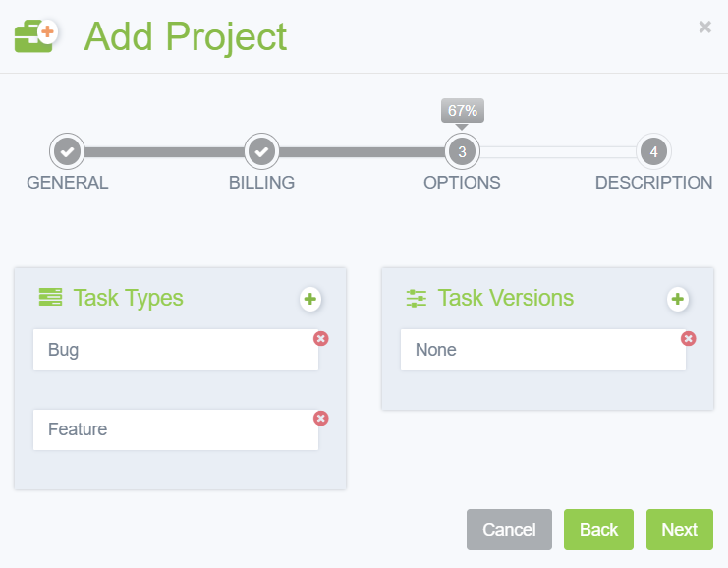Remove the Feature task type
The image size is (728, 568).
pos(321,418)
